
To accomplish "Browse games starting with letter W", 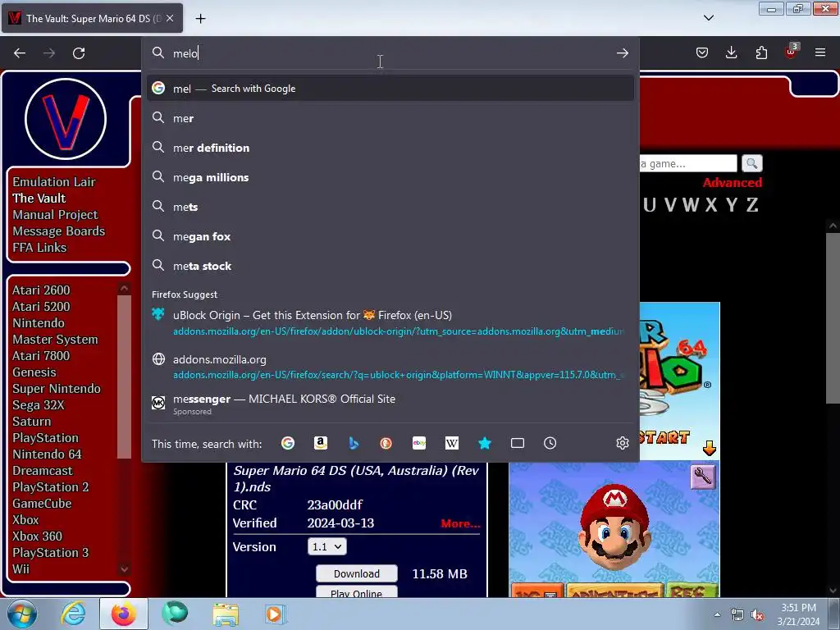I will 690,204.
